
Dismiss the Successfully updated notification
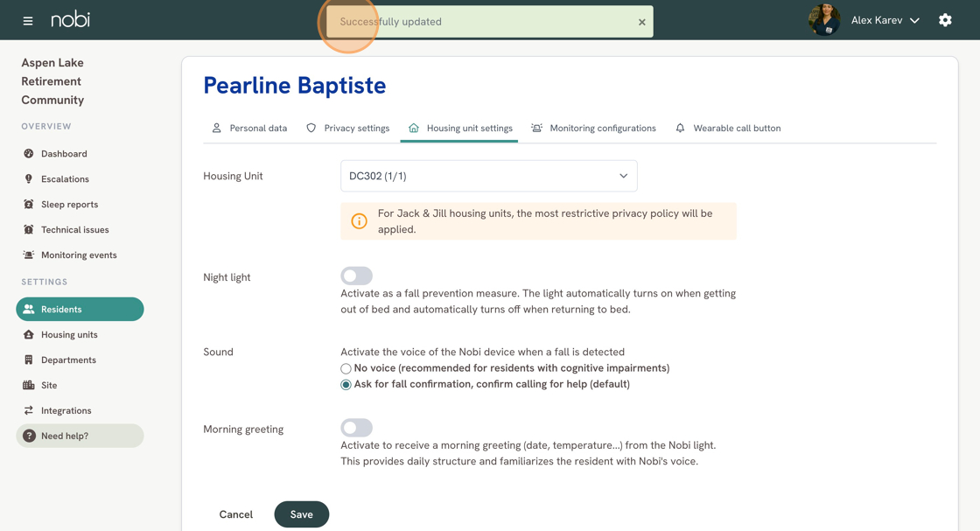pos(641,22)
